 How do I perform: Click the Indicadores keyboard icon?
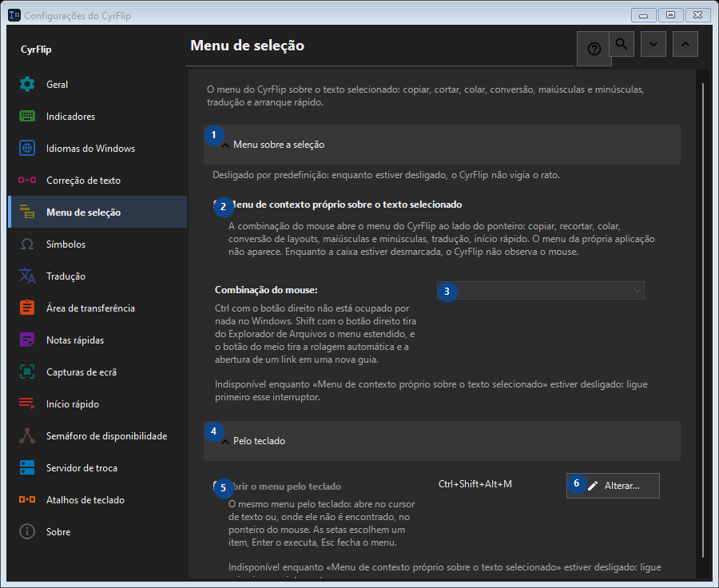click(27, 117)
